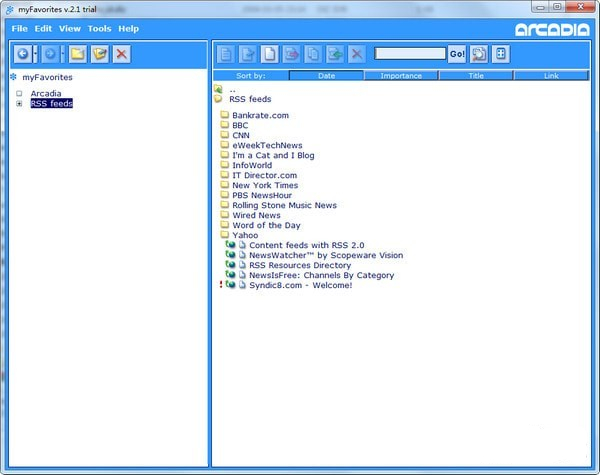Screen dimensions: 600x475
Task: Click the RSS feeds folder heading in the list
Action: click(x=250, y=99)
